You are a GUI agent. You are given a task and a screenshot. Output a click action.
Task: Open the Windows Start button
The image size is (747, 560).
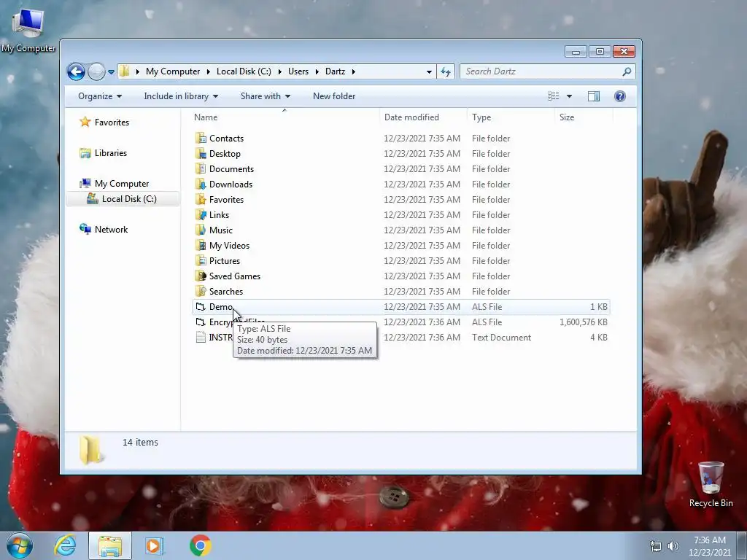coord(20,545)
